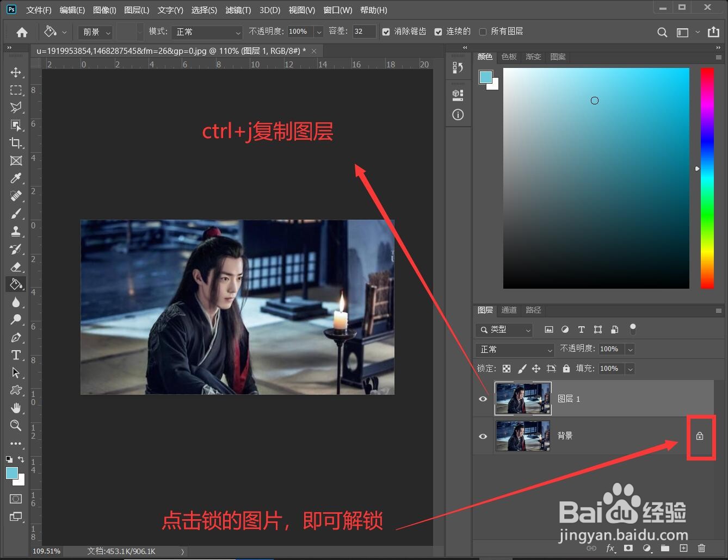Open the Search icon in options bar

[x=662, y=33]
